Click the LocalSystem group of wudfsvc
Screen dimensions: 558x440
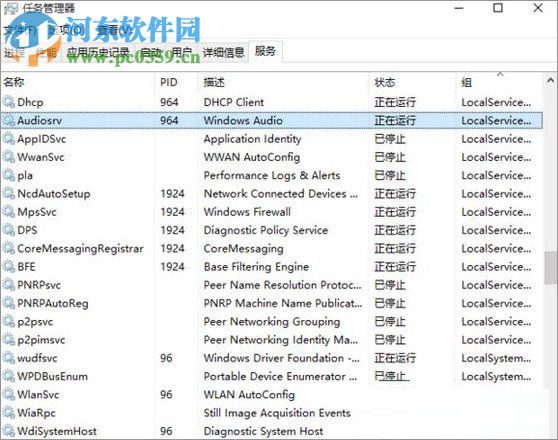[x=496, y=358]
